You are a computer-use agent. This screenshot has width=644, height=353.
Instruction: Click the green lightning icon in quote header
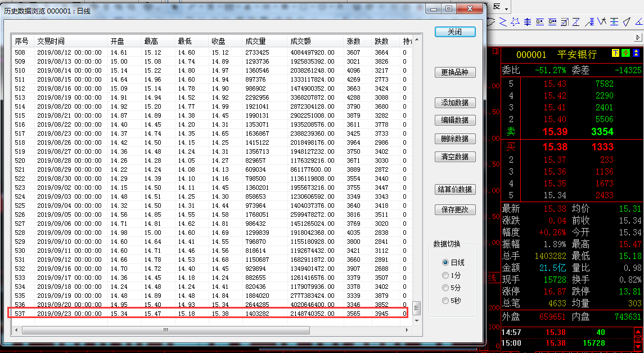point(626,53)
